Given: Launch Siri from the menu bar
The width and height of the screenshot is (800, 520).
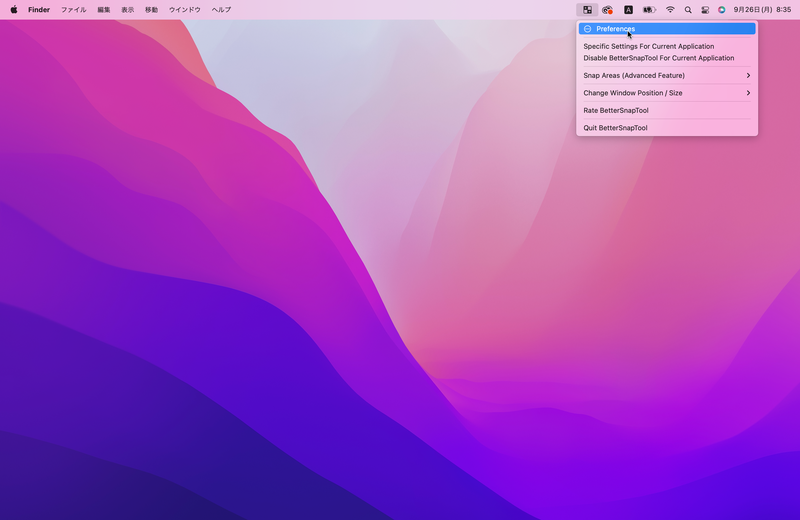Looking at the screenshot, I should tap(721, 10).
